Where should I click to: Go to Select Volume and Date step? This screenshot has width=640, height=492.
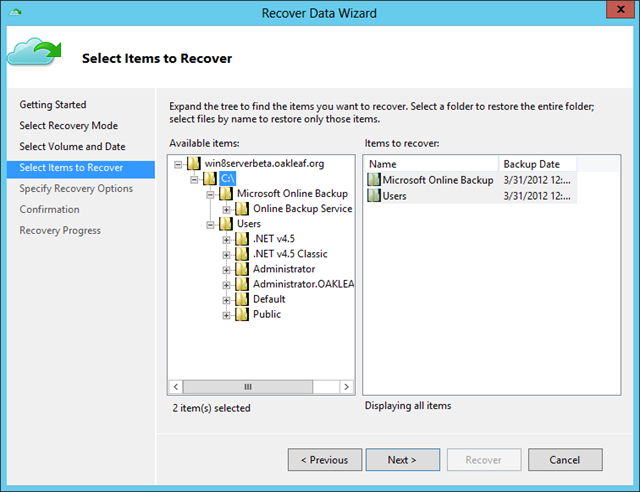(72, 147)
